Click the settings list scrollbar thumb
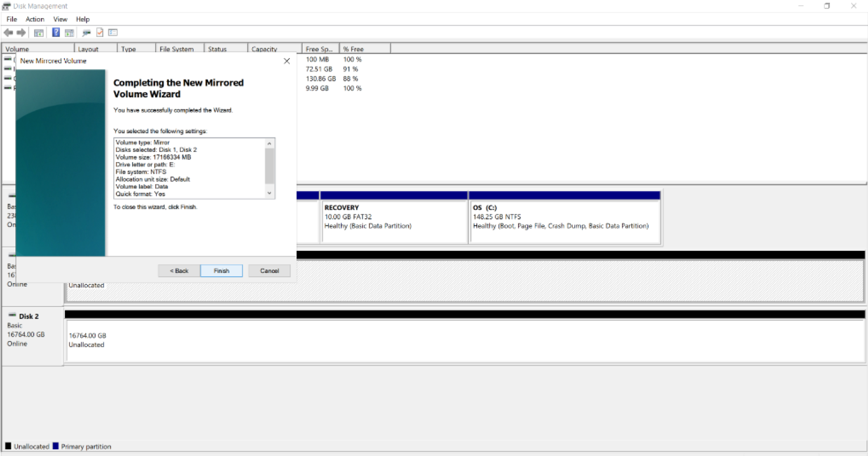 coord(270,165)
